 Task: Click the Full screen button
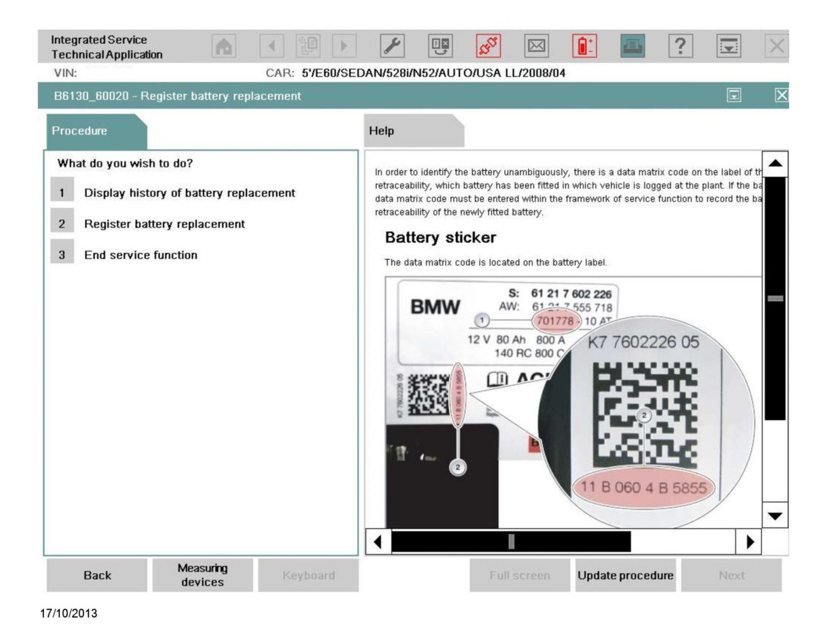click(x=520, y=575)
